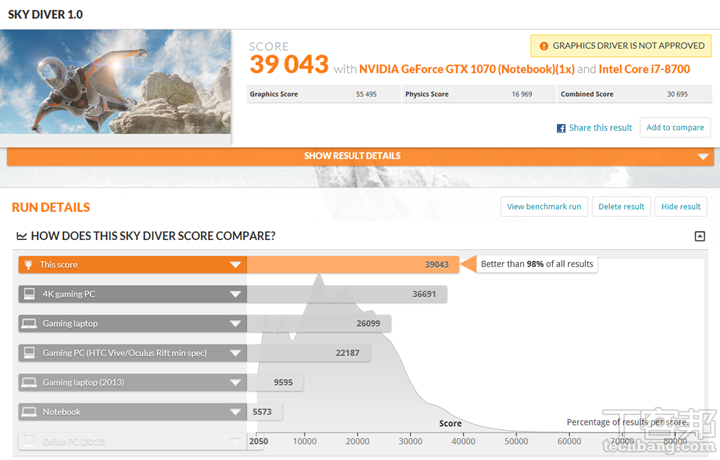Collapse the score comparison section
Screen dimensions: 720x460
coord(700,236)
